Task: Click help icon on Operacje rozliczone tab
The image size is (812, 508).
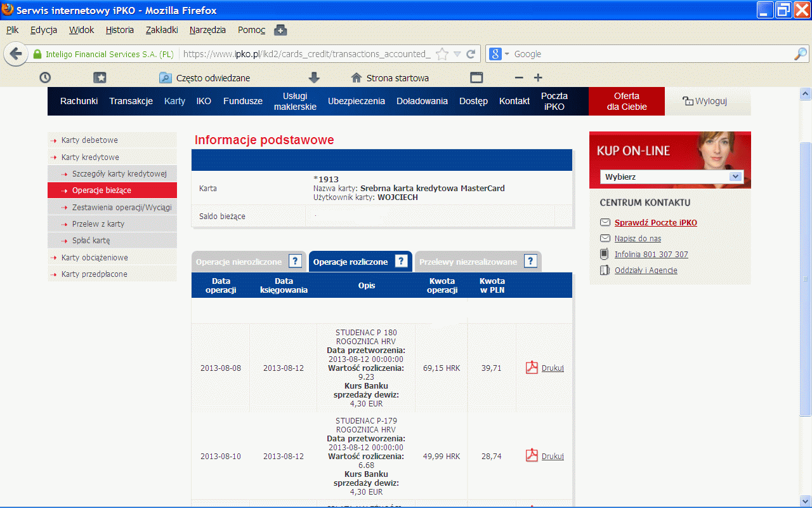Action: click(401, 262)
